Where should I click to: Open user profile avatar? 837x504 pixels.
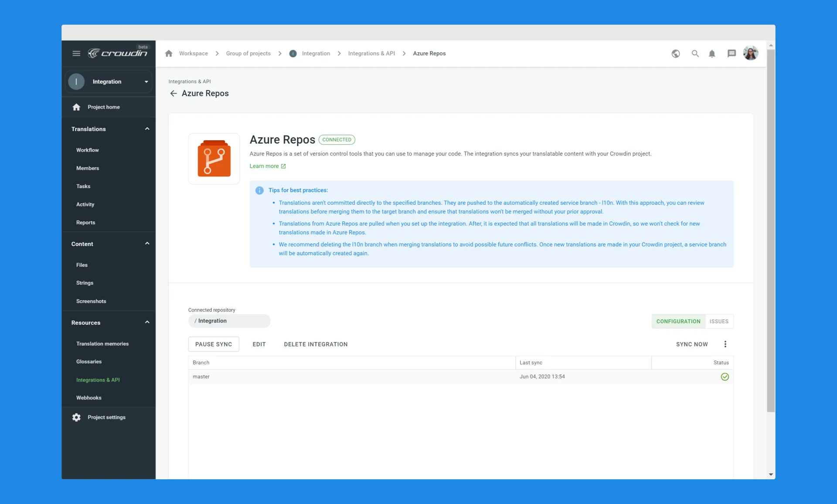coord(751,53)
